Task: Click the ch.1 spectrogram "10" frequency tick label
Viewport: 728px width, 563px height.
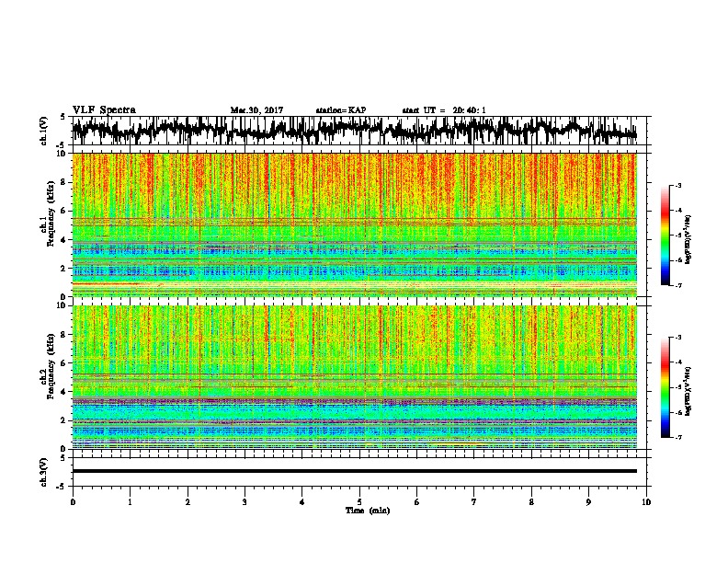Action: (63, 154)
